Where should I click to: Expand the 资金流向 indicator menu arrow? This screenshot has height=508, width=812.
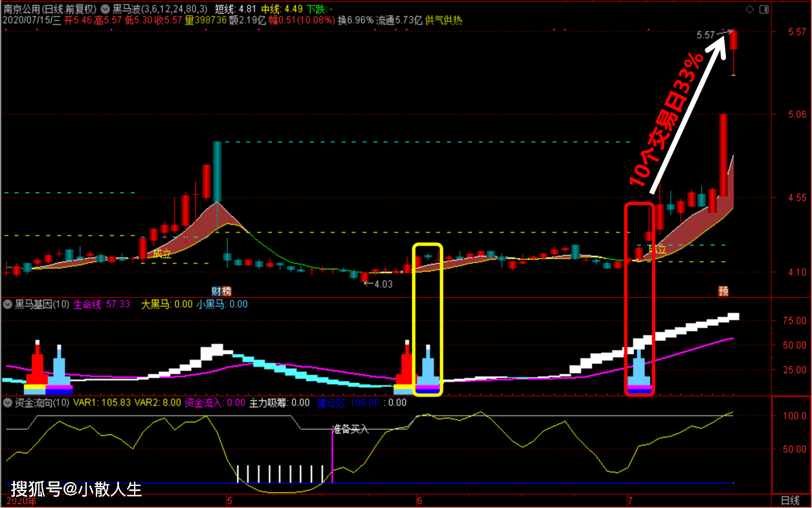(x=8, y=402)
